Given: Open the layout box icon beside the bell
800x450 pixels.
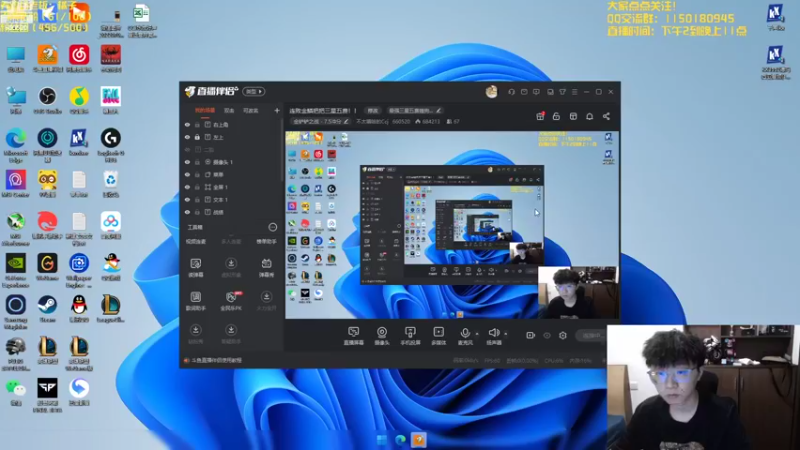Looking at the screenshot, I should point(573,116).
